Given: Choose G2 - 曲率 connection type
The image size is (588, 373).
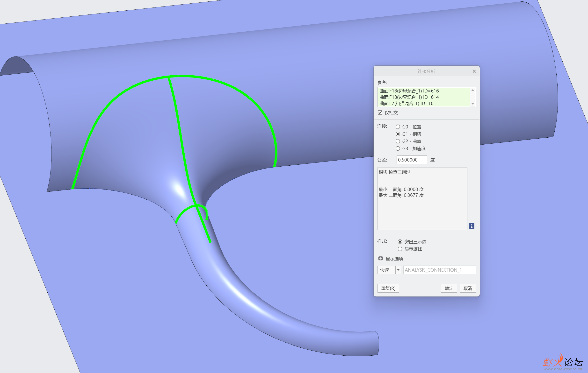Looking at the screenshot, I should (398, 141).
